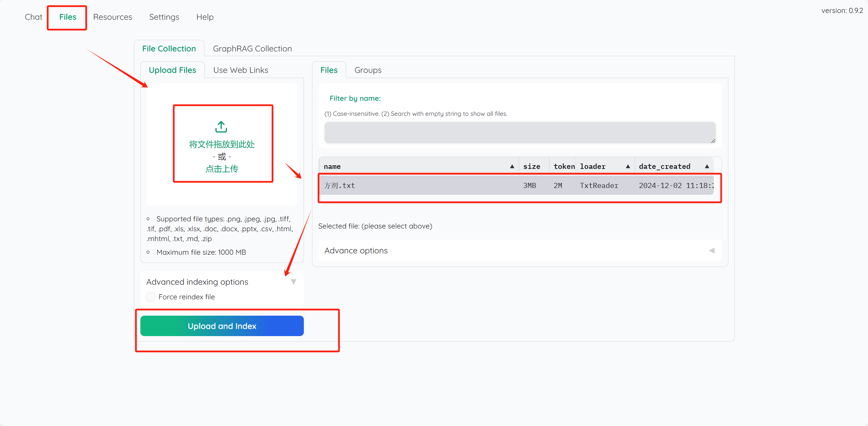Collapse Advanced indexing options section
This screenshot has width=868, height=426.
(x=293, y=282)
